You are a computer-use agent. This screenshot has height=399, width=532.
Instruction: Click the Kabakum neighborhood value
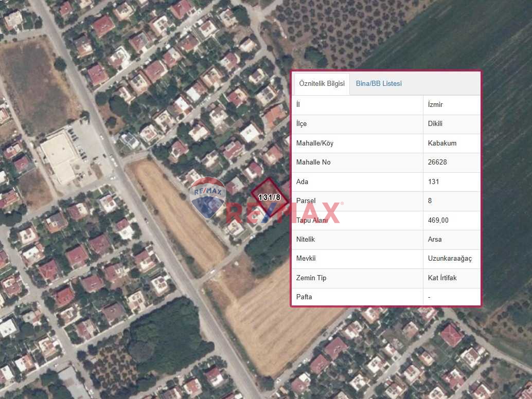click(x=442, y=143)
